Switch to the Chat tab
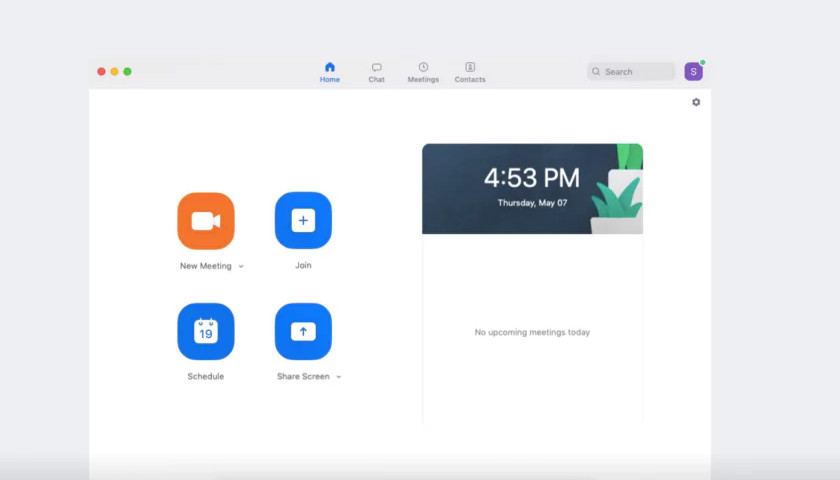840x480 pixels. coord(377,72)
